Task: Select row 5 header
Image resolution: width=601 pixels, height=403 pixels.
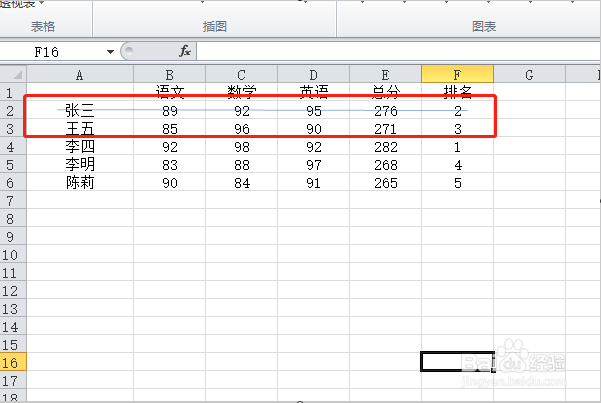Action: [13, 164]
